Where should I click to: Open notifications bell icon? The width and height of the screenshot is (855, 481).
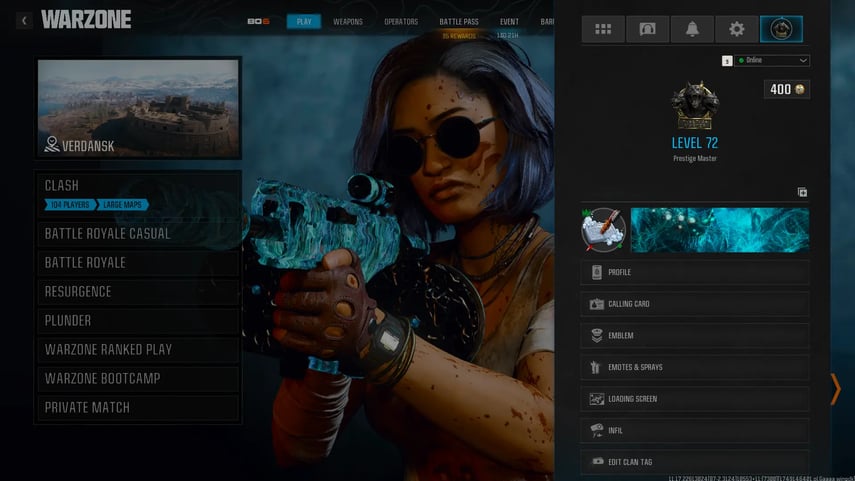point(692,29)
